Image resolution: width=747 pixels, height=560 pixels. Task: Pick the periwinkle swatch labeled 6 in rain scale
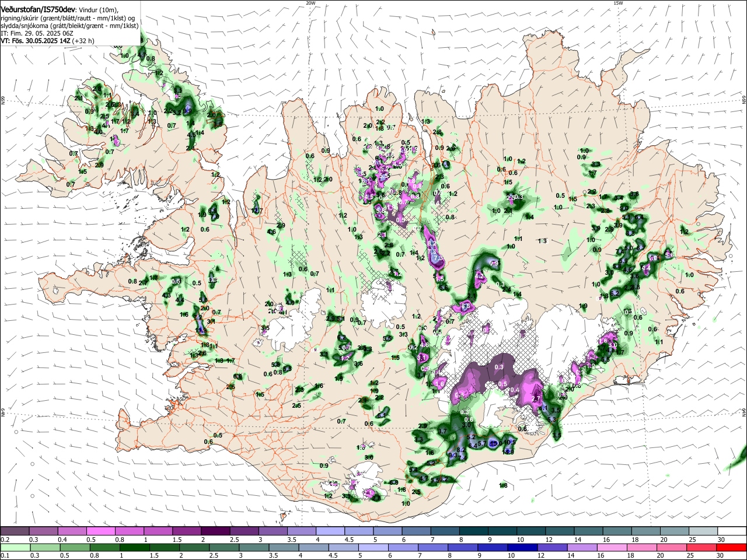click(403, 548)
